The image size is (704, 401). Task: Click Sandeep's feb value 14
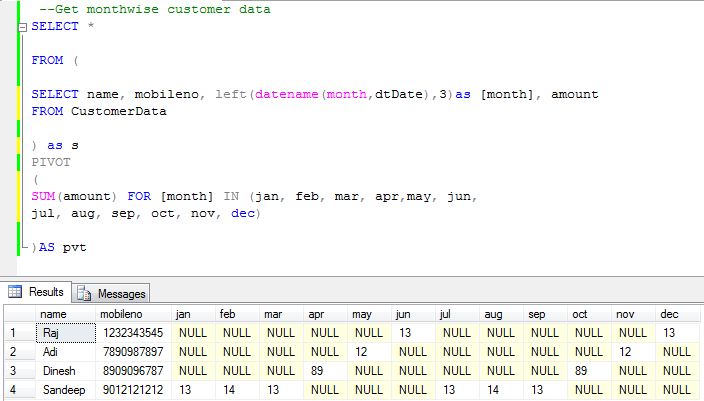[x=237, y=390]
